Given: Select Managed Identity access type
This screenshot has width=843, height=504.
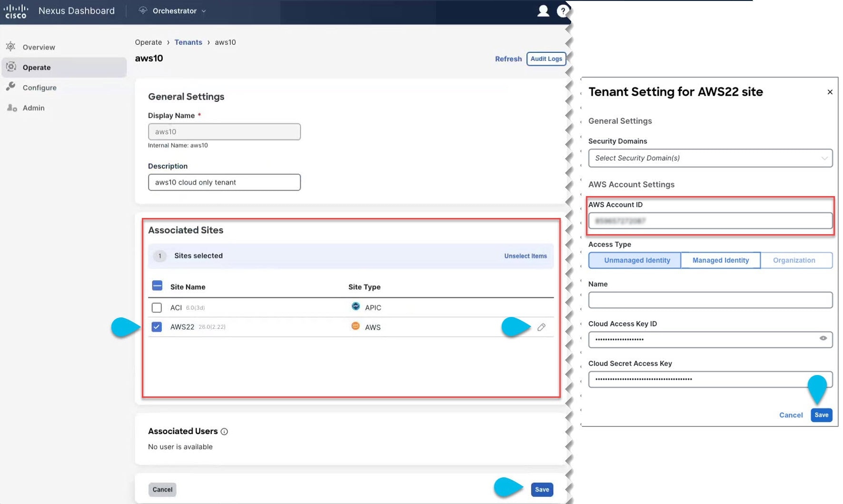Looking at the screenshot, I should point(721,260).
